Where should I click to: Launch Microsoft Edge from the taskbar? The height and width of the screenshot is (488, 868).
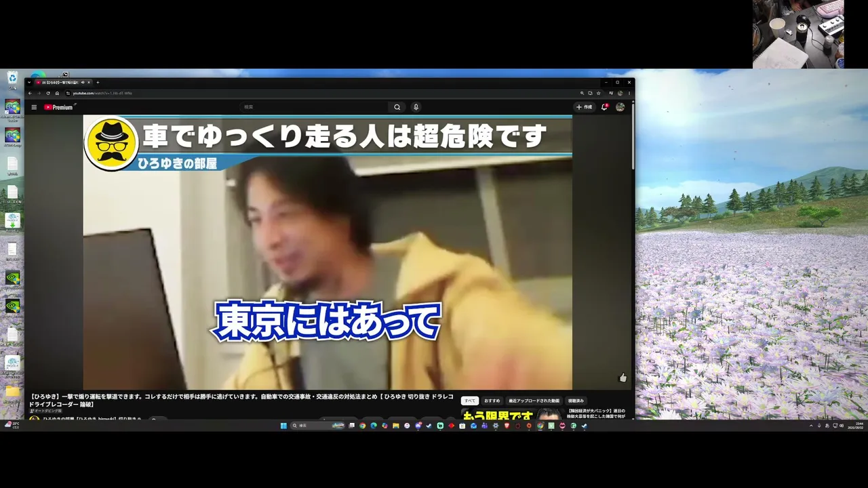[x=374, y=426]
